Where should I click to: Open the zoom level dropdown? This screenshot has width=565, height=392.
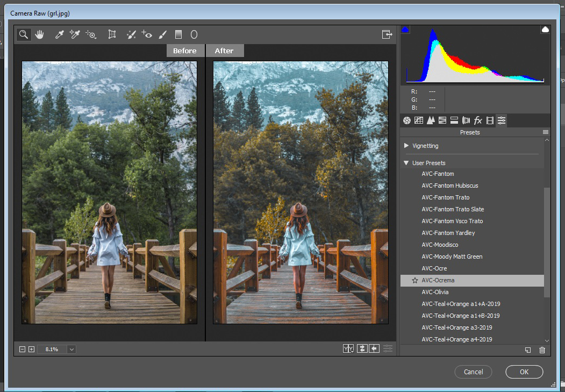click(x=71, y=349)
